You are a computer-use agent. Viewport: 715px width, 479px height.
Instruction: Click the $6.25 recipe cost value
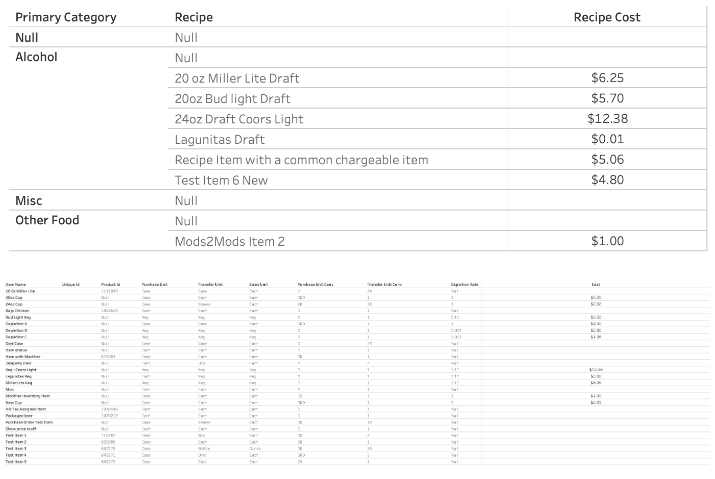point(607,78)
